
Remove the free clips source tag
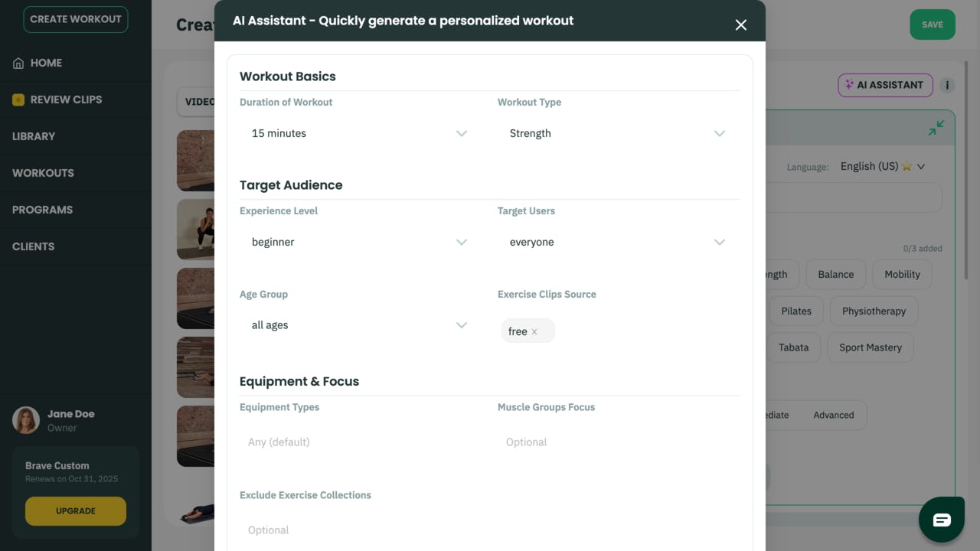click(x=534, y=331)
